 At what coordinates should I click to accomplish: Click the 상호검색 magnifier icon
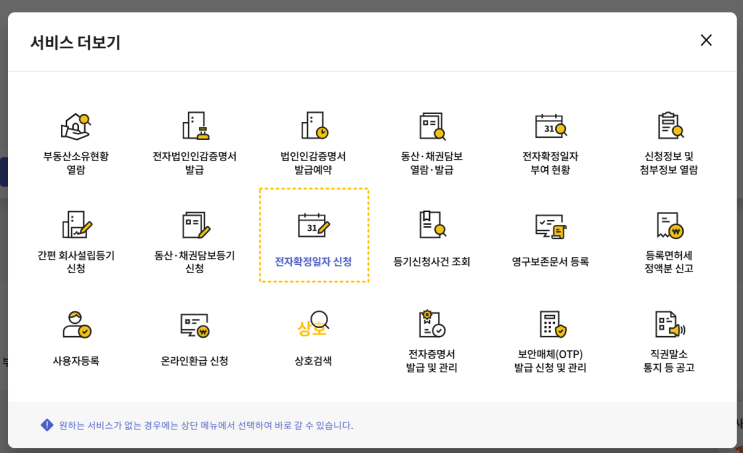click(313, 324)
